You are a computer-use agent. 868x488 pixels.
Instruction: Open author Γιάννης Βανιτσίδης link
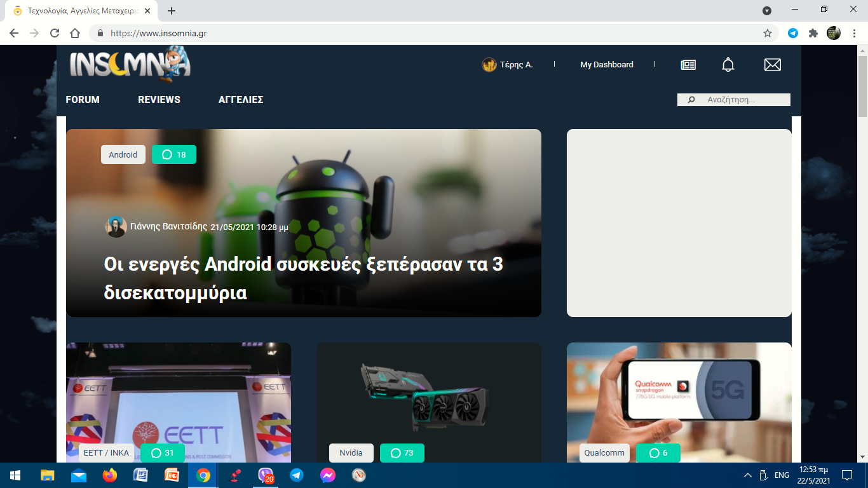[168, 226]
